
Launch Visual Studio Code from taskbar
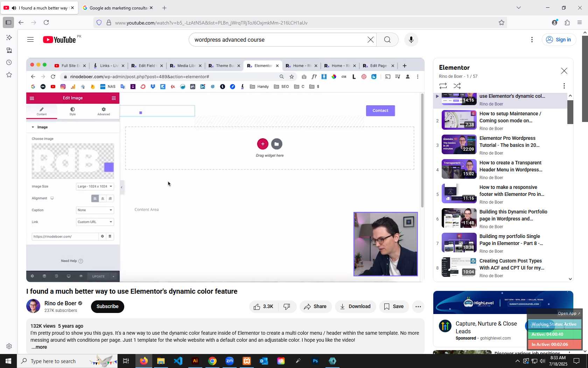click(178, 361)
